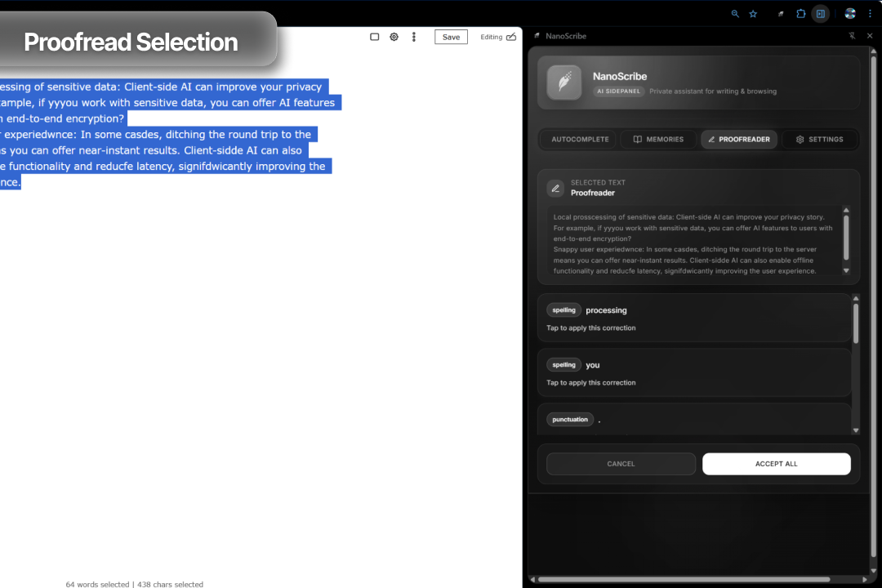Open the editor vertical dots menu

414,37
